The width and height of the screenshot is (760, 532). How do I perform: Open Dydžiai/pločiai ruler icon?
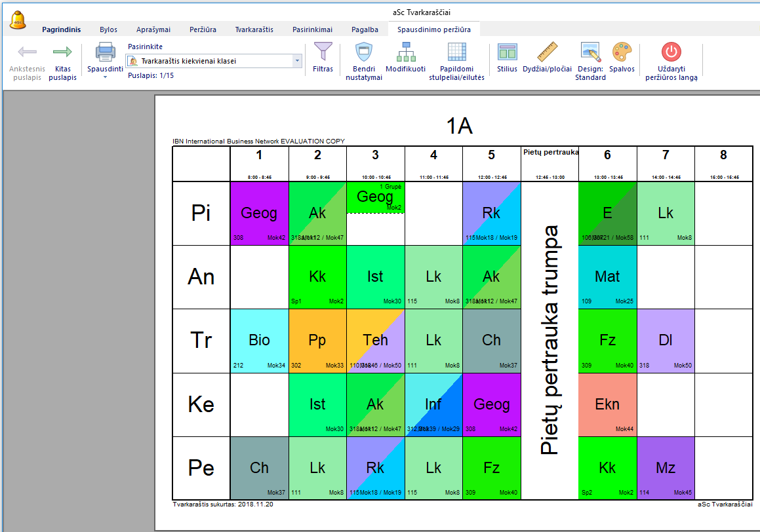[x=547, y=52]
